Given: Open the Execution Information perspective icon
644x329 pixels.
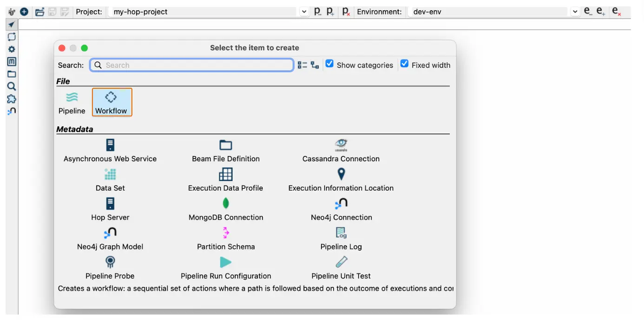Looking at the screenshot, I should [12, 37].
